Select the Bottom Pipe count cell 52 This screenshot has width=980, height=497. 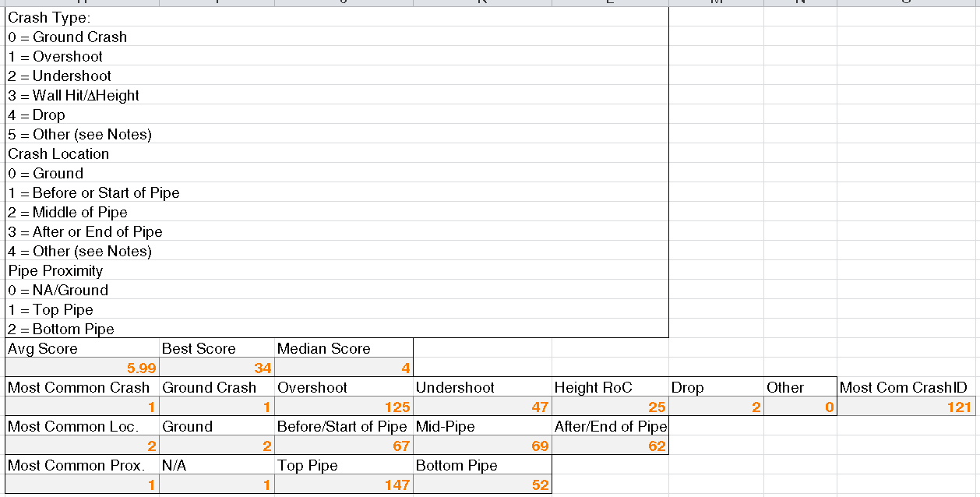482,485
